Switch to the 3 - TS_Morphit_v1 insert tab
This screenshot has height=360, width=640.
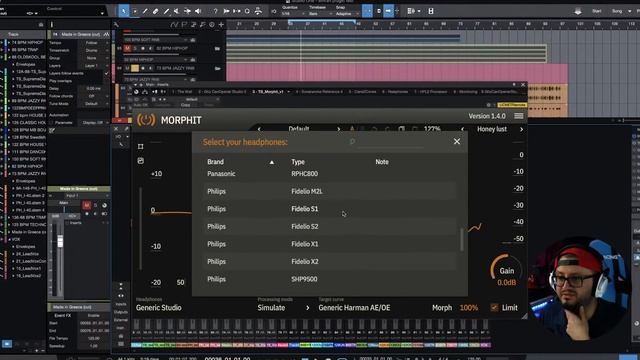point(269,92)
